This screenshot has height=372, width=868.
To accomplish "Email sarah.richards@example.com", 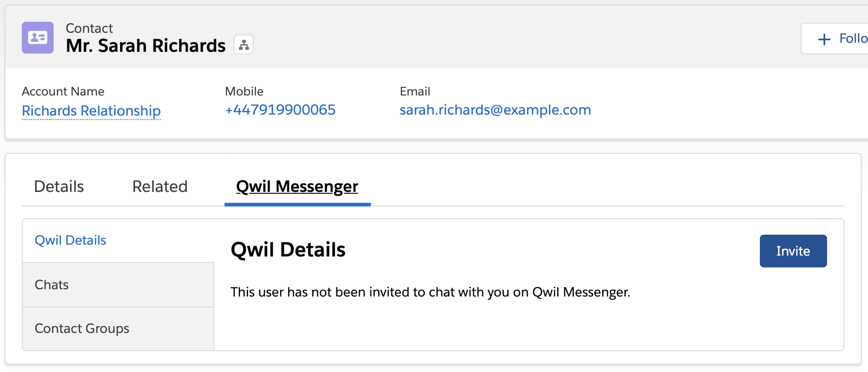I will (495, 110).
